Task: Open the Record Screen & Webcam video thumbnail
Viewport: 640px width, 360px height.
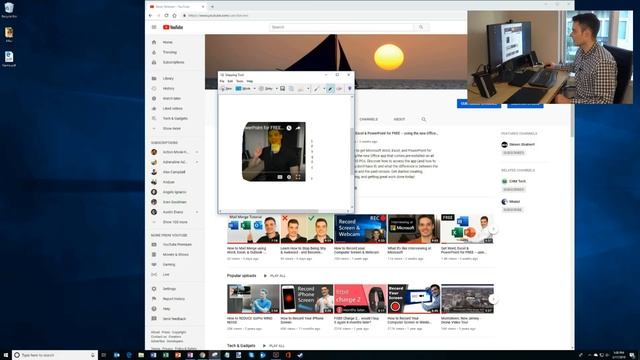Action: [x=360, y=229]
